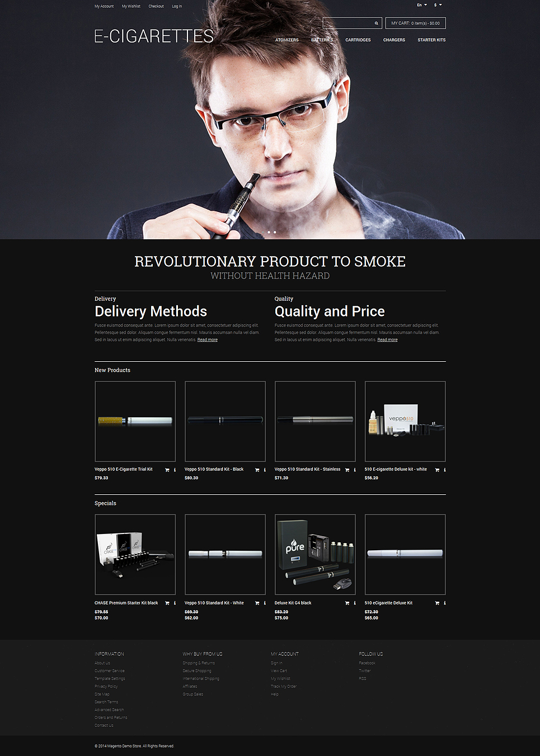
Task: Click Read more under Delivery Methods
Action: [207, 340]
